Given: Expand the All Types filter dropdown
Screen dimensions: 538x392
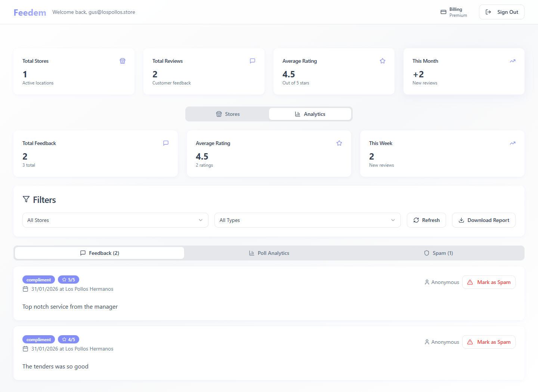Looking at the screenshot, I should tap(307, 220).
